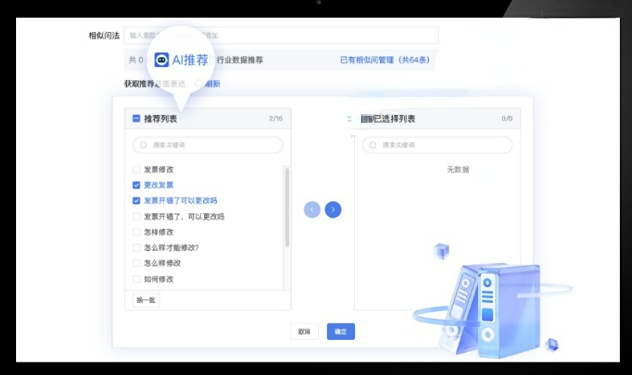Check the 怎样修改 checkbox
The height and width of the screenshot is (375, 632).
pos(136,232)
